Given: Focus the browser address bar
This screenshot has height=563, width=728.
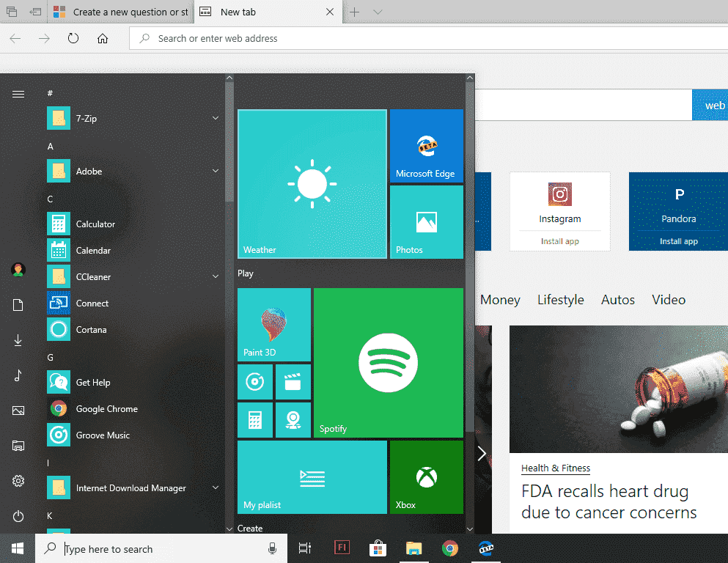Looking at the screenshot, I should pyautogui.click(x=429, y=38).
